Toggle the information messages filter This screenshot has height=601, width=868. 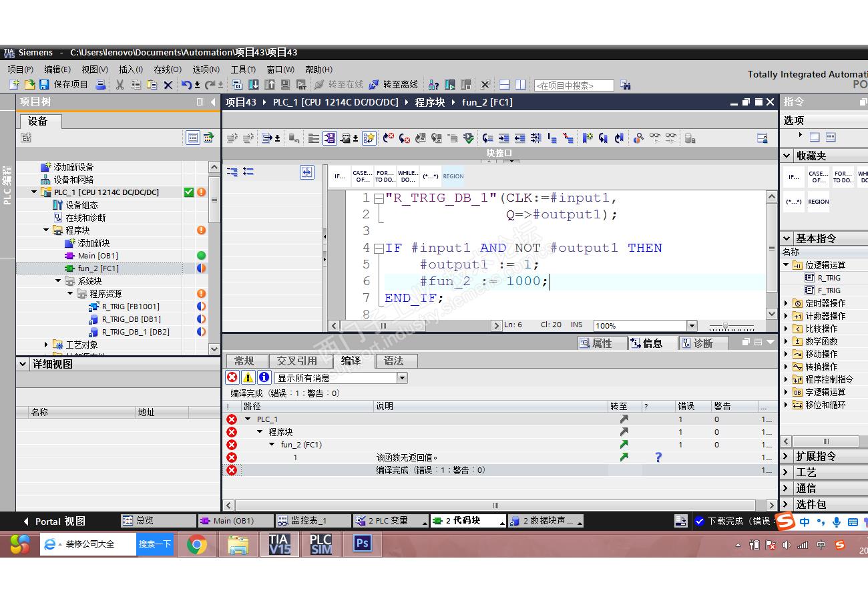click(264, 377)
